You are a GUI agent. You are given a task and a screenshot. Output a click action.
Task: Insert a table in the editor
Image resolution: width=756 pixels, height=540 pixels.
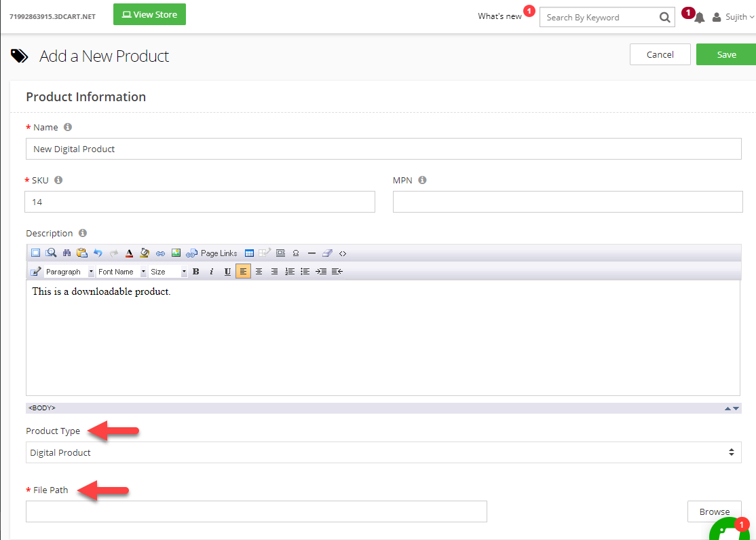[249, 253]
